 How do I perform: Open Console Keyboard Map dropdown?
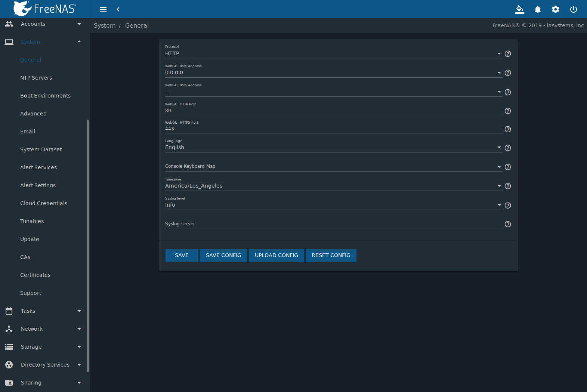334,166
